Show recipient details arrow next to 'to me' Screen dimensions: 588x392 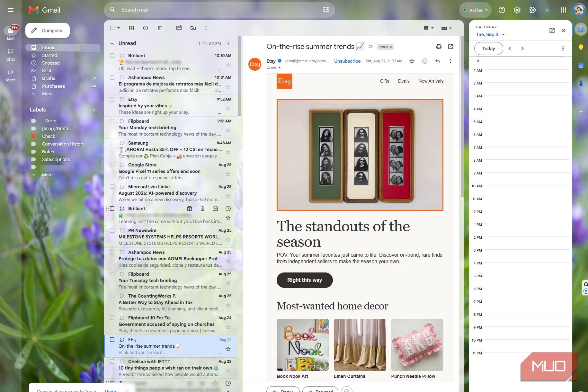279,67
